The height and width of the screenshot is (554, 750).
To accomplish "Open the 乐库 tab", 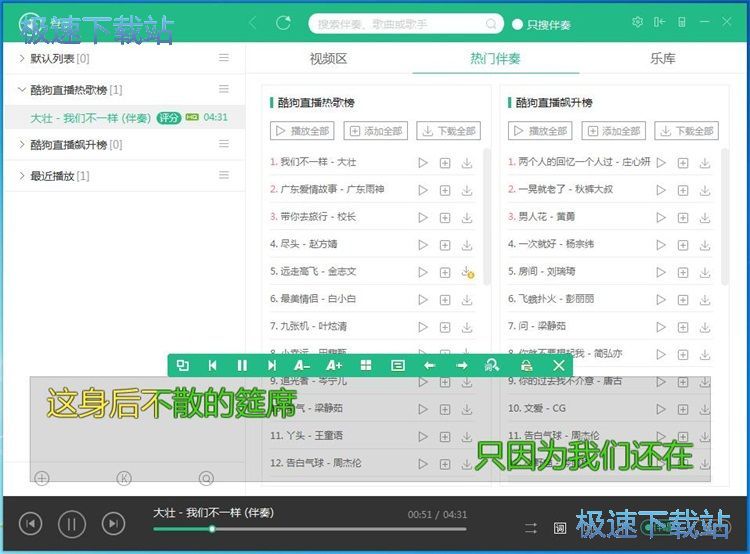I will click(x=663, y=59).
